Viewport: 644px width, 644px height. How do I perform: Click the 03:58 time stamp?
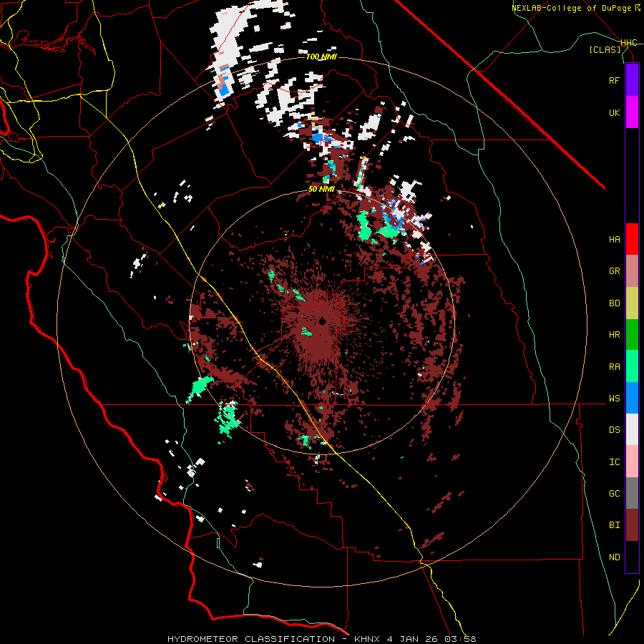tap(459, 639)
